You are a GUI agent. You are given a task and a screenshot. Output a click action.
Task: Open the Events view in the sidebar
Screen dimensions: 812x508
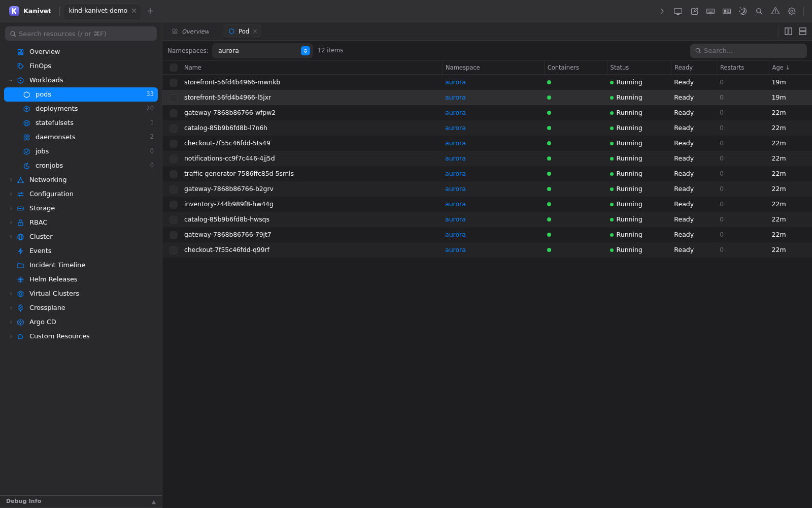pos(81,251)
